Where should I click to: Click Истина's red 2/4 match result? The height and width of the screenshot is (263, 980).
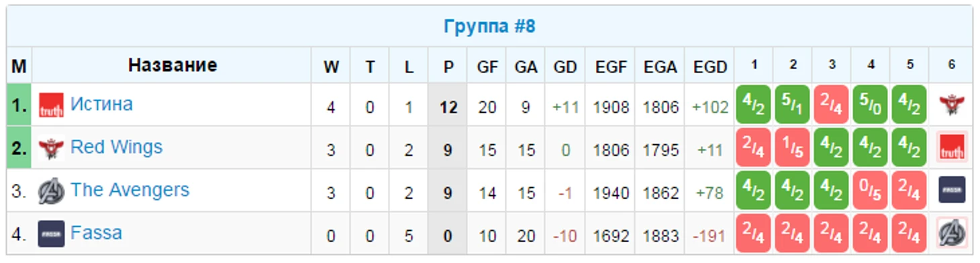pos(832,105)
